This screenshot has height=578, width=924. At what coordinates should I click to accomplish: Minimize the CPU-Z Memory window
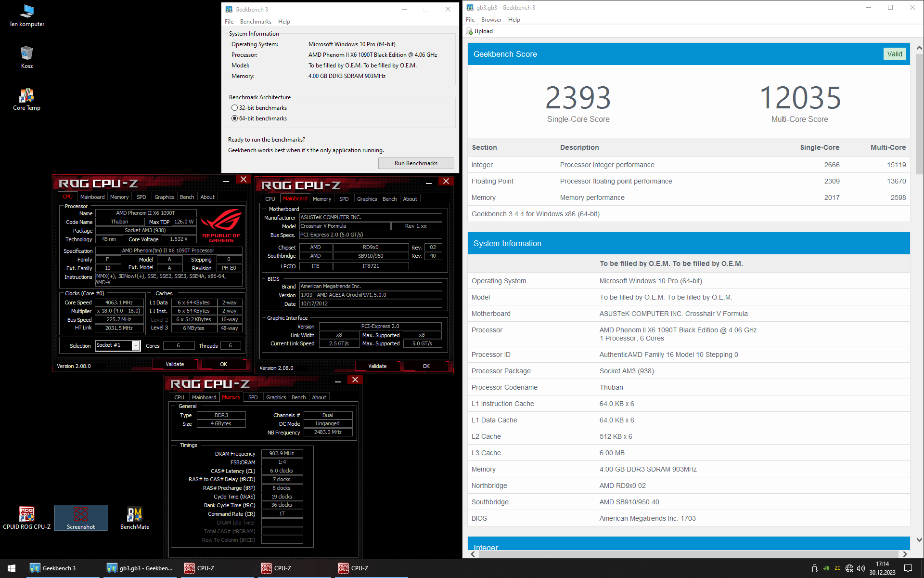pos(338,381)
